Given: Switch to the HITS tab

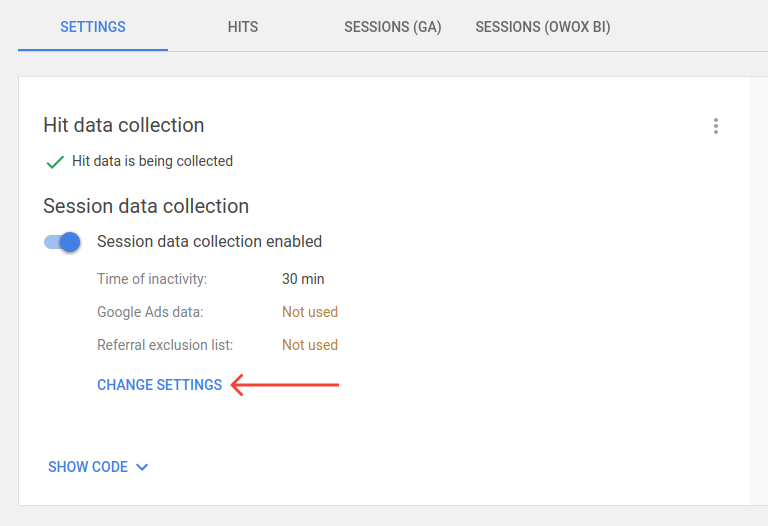Looking at the screenshot, I should pyautogui.click(x=242, y=26).
